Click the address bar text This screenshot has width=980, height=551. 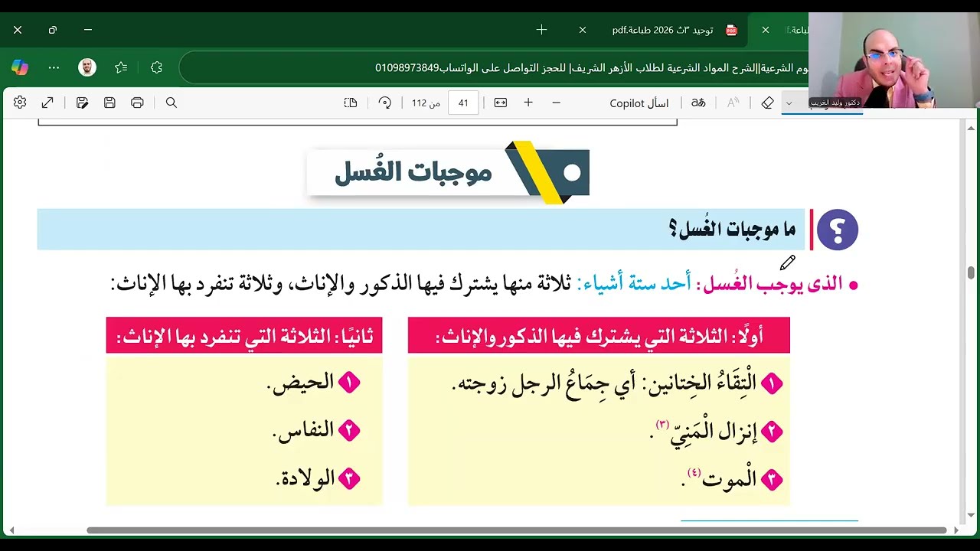pos(590,67)
